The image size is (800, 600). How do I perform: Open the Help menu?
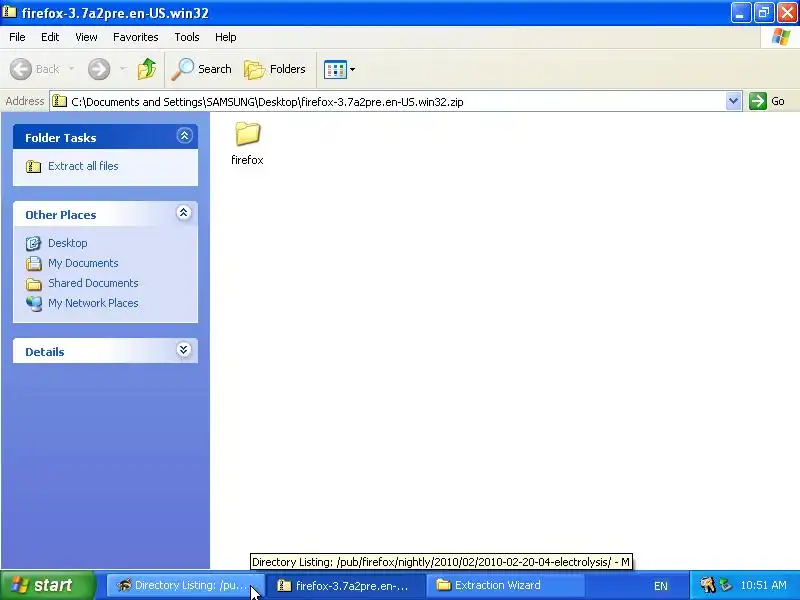click(226, 37)
